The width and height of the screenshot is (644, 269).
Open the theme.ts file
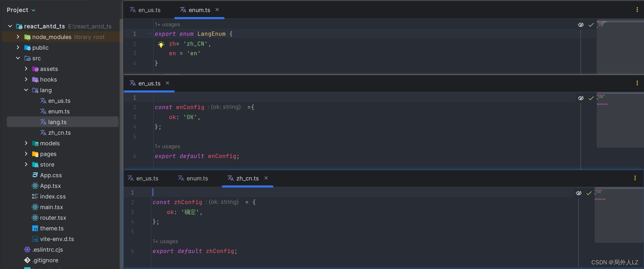[x=52, y=228]
